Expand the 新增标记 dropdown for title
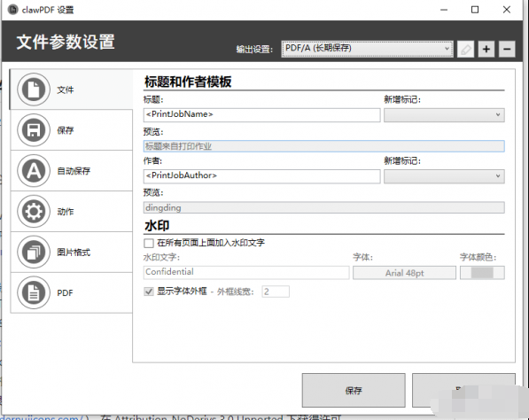 pyautogui.click(x=444, y=115)
